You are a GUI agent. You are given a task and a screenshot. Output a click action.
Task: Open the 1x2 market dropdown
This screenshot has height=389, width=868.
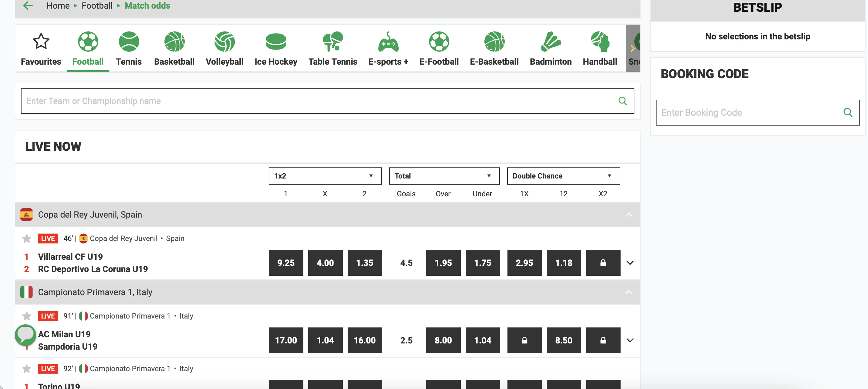click(325, 176)
